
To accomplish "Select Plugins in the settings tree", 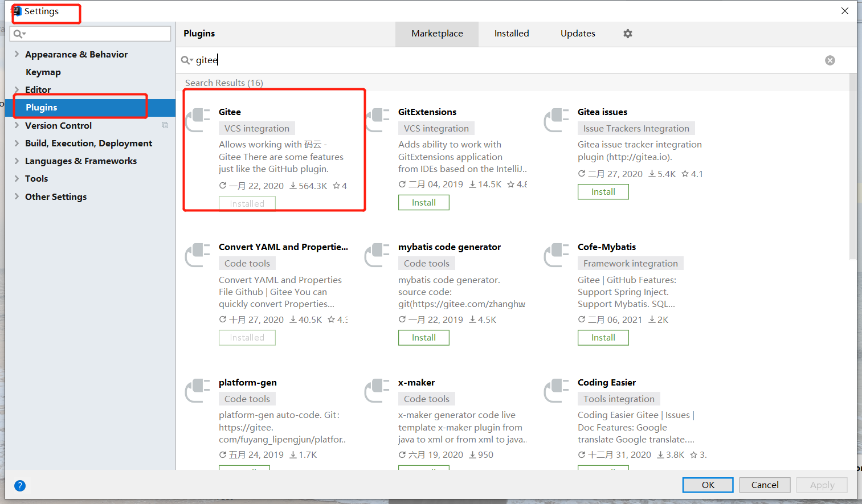I will (x=90, y=108).
